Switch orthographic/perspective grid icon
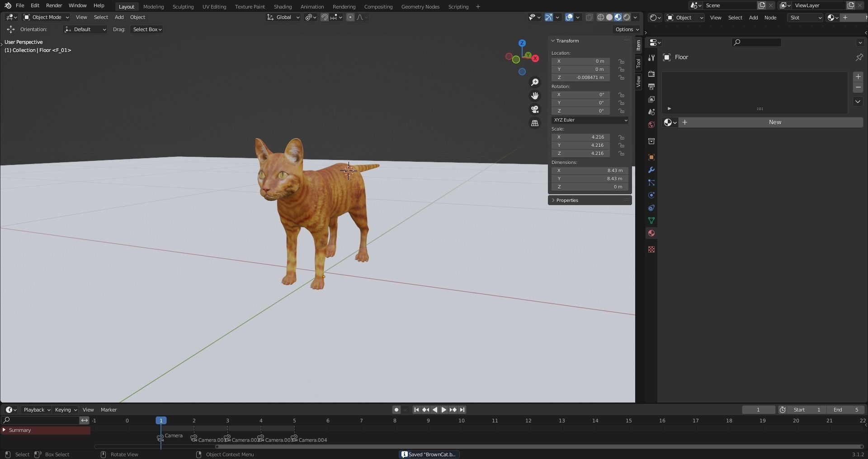This screenshot has width=868, height=459. 535,123
